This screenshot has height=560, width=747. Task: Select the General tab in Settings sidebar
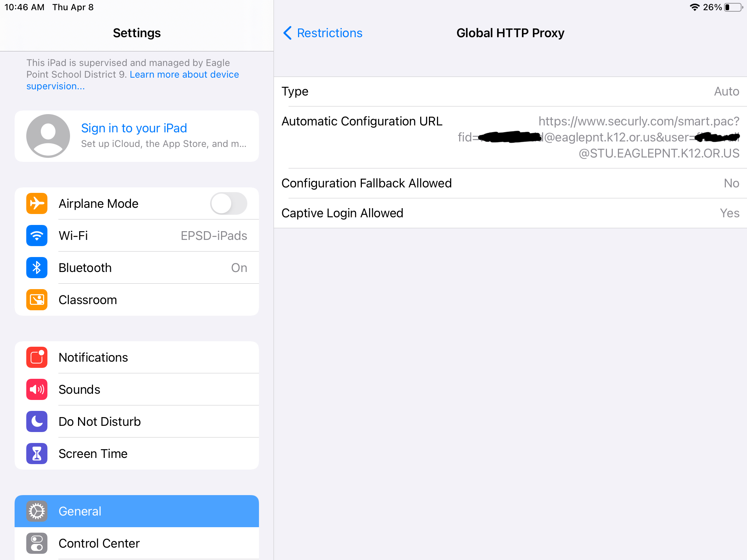[x=137, y=511]
